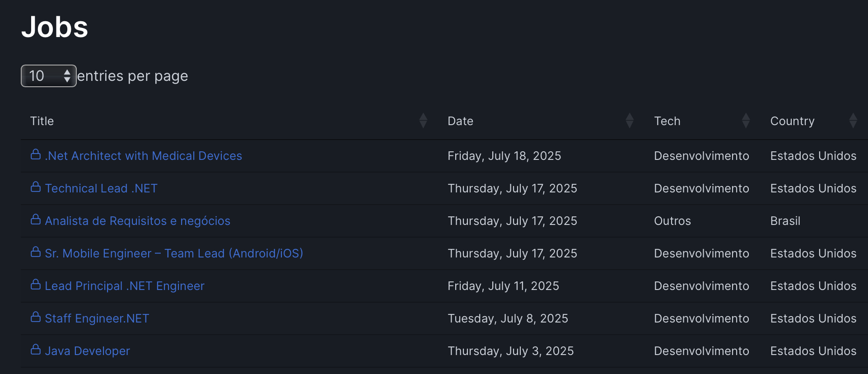The height and width of the screenshot is (374, 868).
Task: Click lock icon beside Lead Principal .NET Engineer
Action: (36, 285)
